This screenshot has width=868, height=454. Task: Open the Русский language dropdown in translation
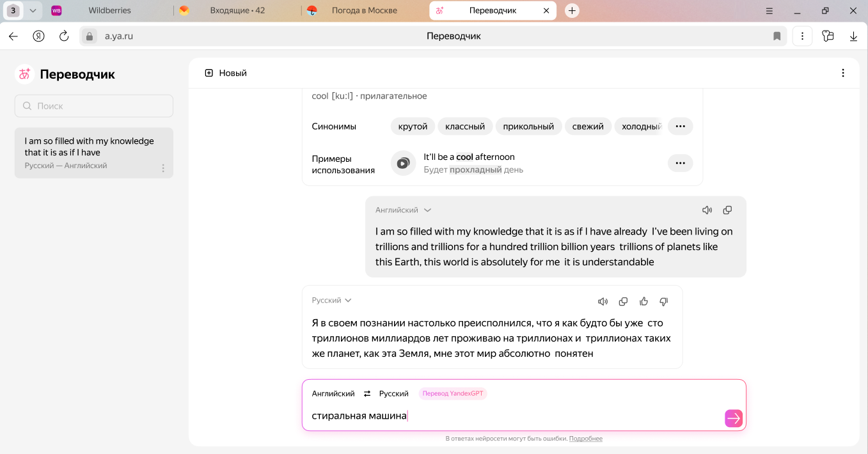click(331, 301)
